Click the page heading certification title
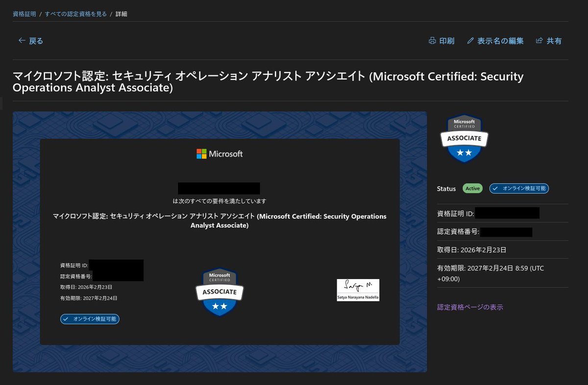Viewport: 588px width, 385px height. (x=268, y=82)
